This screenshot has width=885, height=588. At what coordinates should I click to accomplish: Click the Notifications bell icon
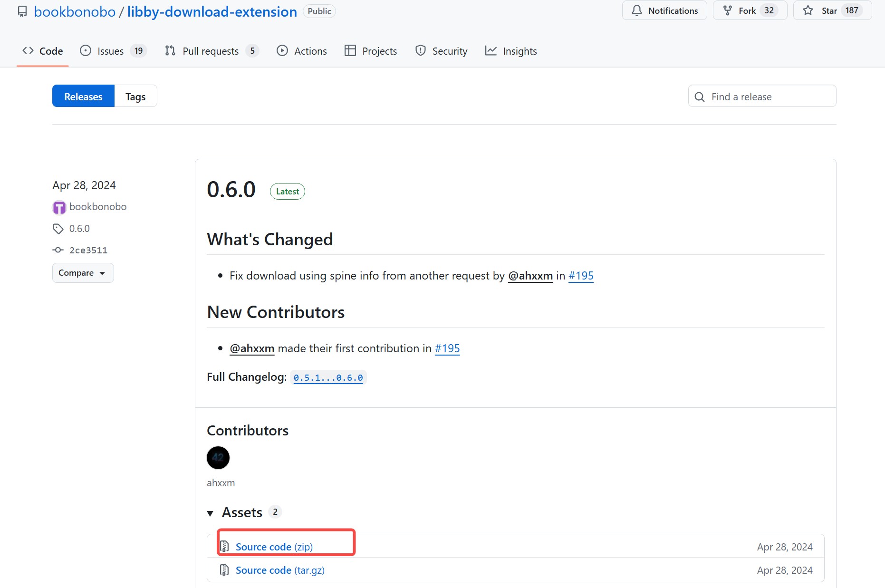point(637,10)
